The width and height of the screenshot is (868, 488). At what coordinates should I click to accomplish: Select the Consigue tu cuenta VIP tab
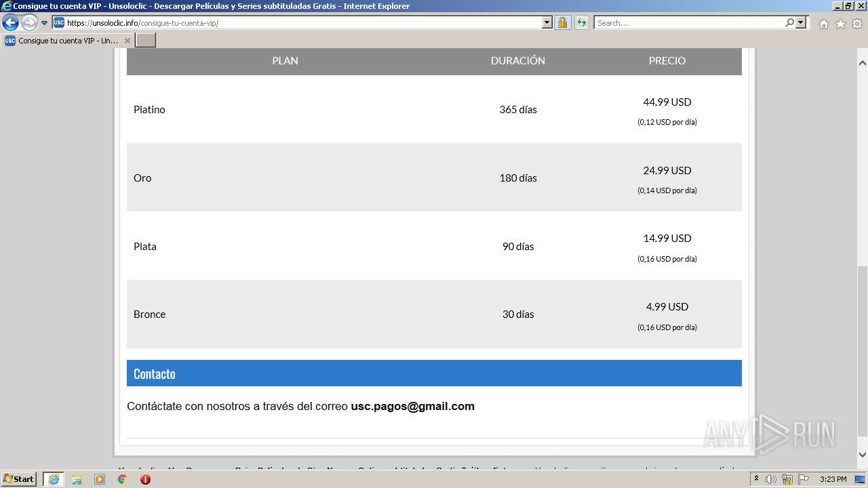[68, 41]
